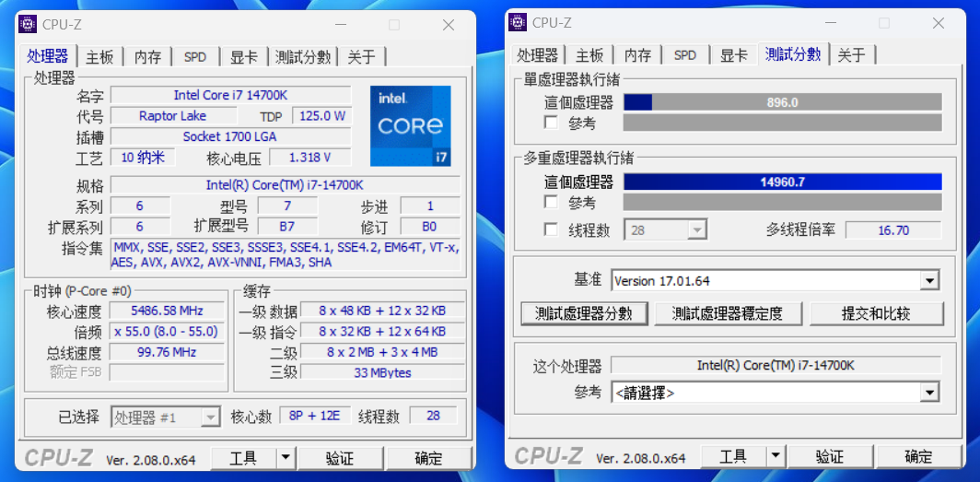Click 測試處理器分數 button

click(x=584, y=314)
